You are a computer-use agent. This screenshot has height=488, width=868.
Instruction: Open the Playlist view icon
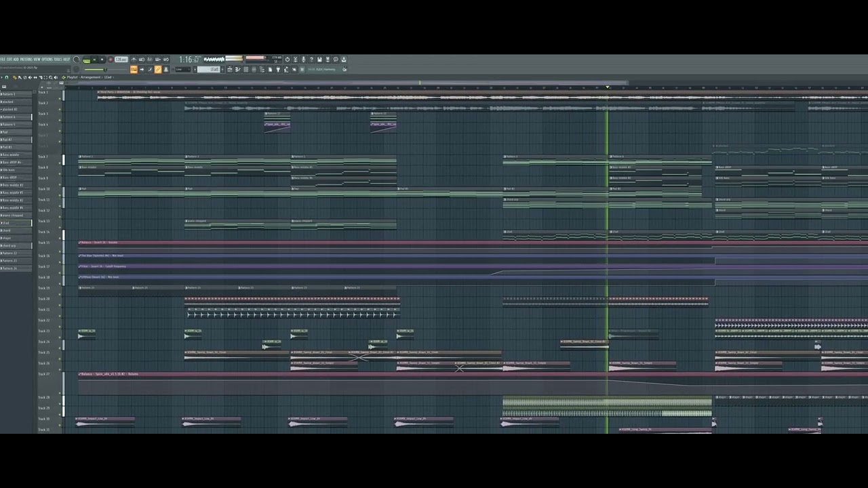[230, 69]
